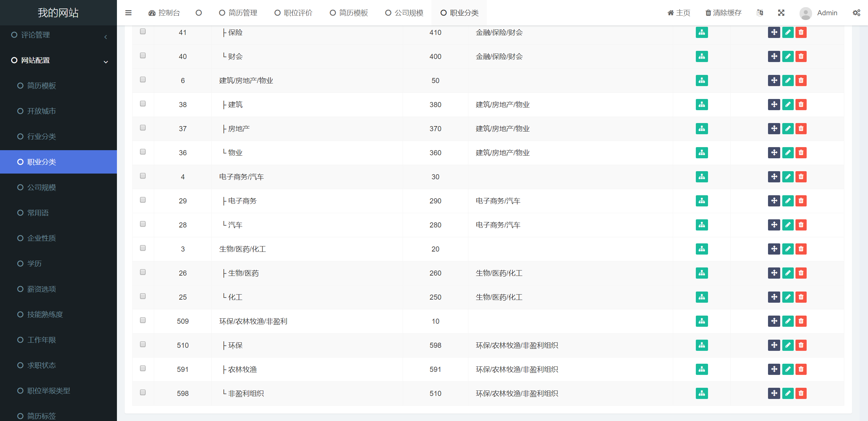Select checkbox for row 3 生物/医药/化工

click(143, 248)
